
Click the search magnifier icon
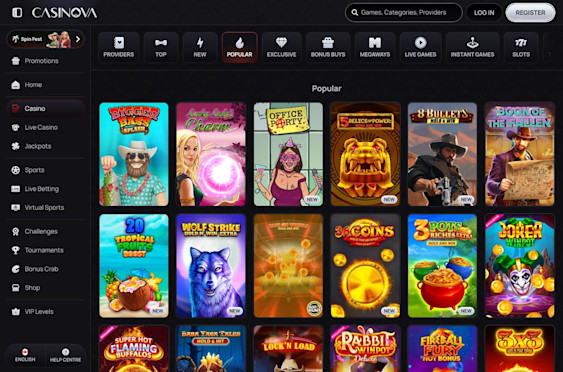point(354,13)
